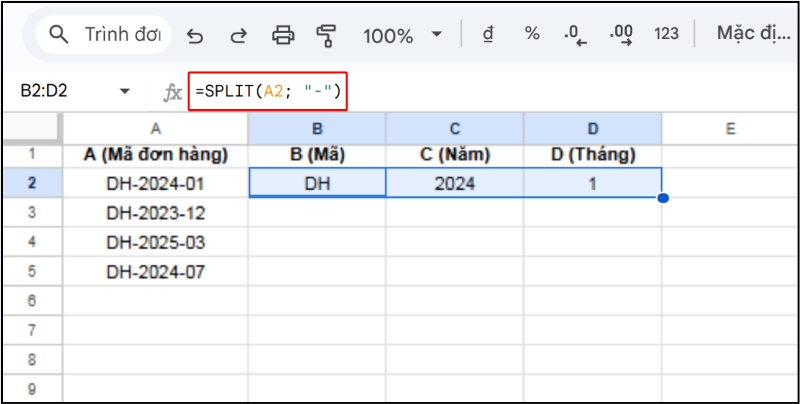Format cell as percent
Image resolution: width=800 pixels, height=404 pixels.
tap(532, 34)
